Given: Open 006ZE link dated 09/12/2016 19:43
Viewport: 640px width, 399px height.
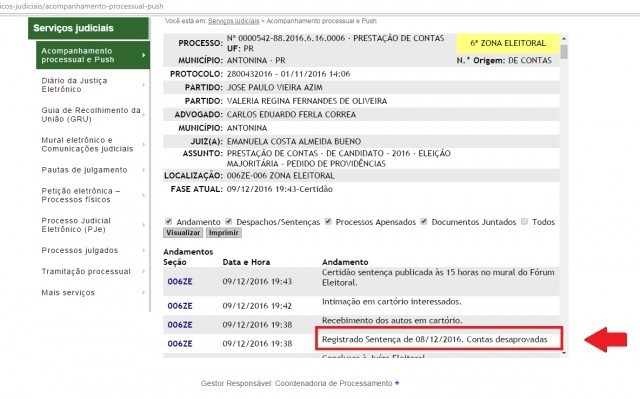Looking at the screenshot, I should coord(180,282).
